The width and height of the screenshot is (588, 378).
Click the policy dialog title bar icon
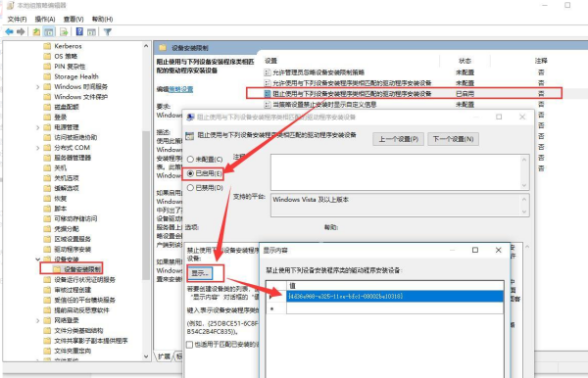point(190,118)
